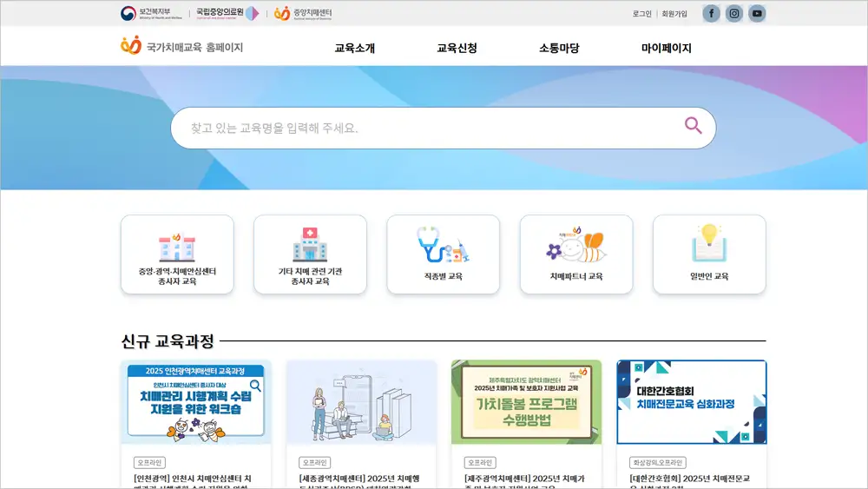Open the 교육소개 menu
The image size is (868, 489).
(x=354, y=49)
